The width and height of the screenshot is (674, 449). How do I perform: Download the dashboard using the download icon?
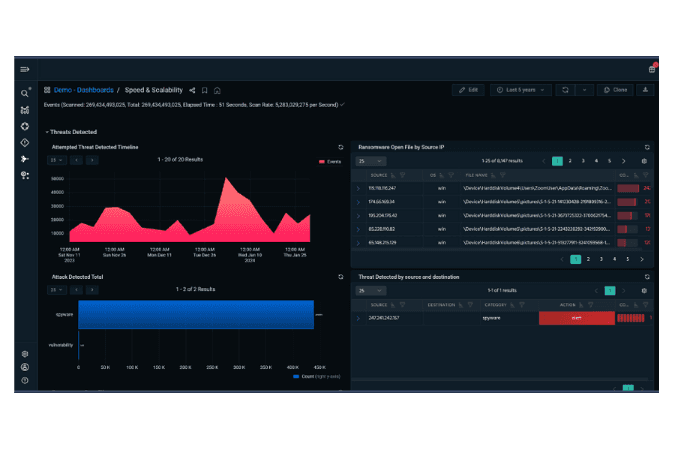tap(645, 90)
